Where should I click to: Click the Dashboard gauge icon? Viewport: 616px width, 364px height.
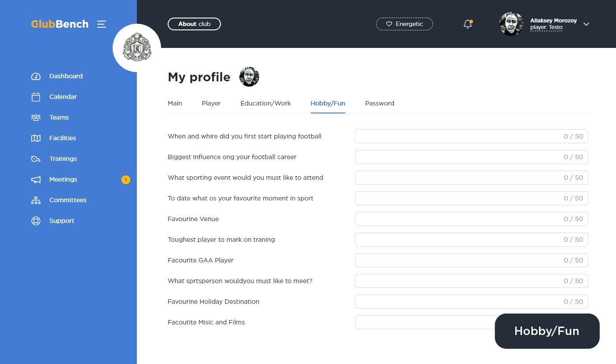click(36, 76)
